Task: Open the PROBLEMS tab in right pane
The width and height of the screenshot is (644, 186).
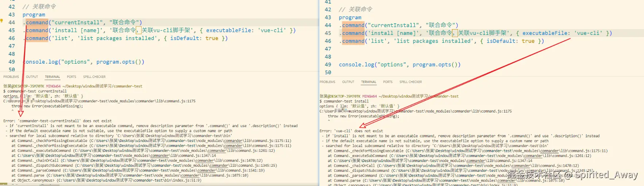Action: point(327,82)
